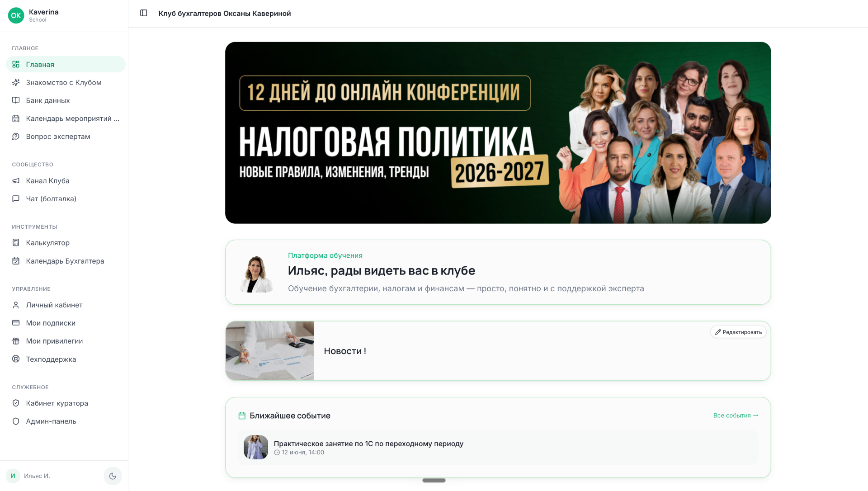Click the question bubble icon beside Вопрос экспертам
This screenshot has width=868, height=491.
(x=16, y=137)
